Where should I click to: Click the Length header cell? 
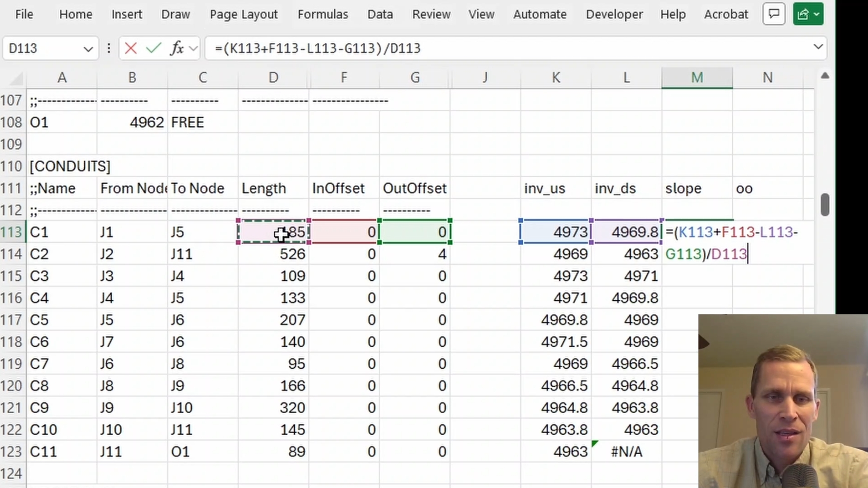273,188
